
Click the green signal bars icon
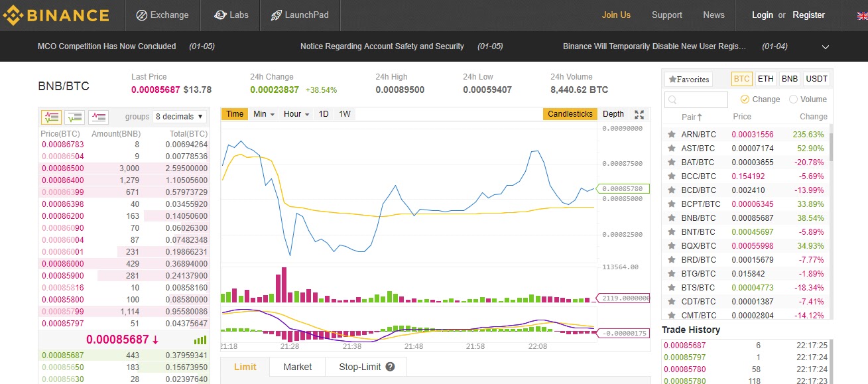coord(200,340)
